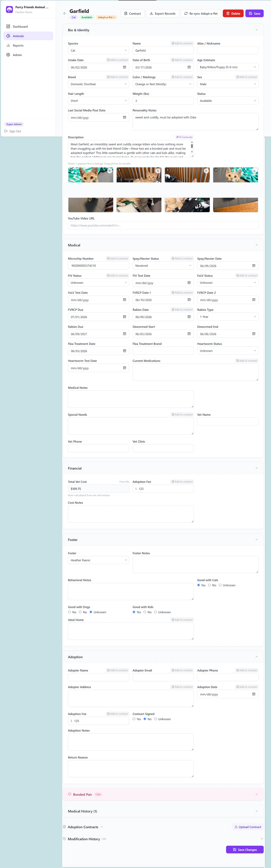Open calendar picker for Rabies Due

pyautogui.click(x=124, y=334)
